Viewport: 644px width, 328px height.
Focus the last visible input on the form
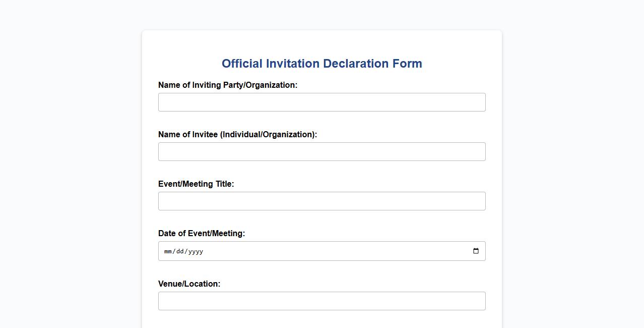321,301
